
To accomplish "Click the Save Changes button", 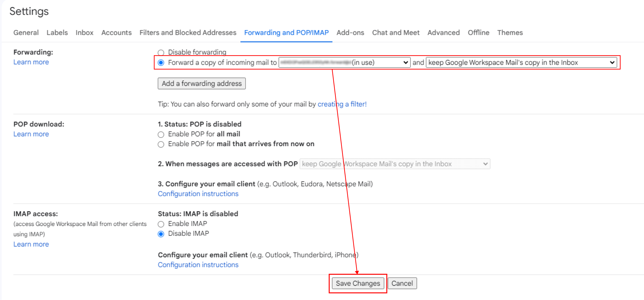I will [358, 283].
